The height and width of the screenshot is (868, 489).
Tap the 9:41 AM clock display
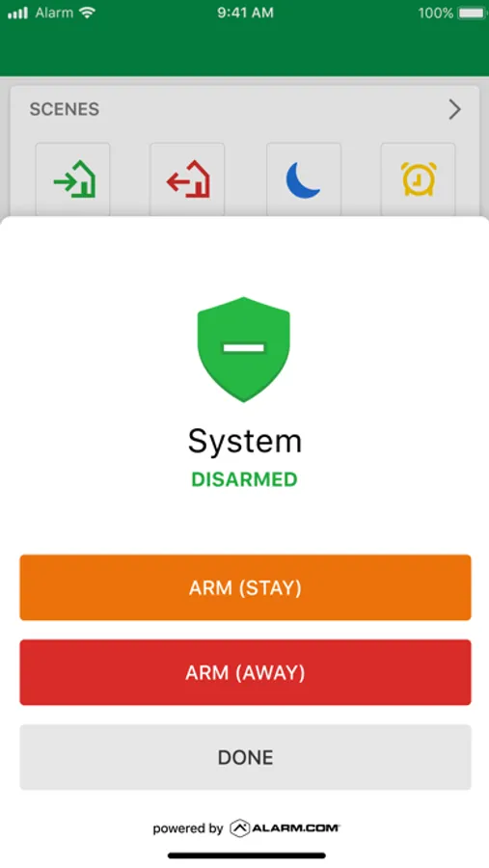245,13
